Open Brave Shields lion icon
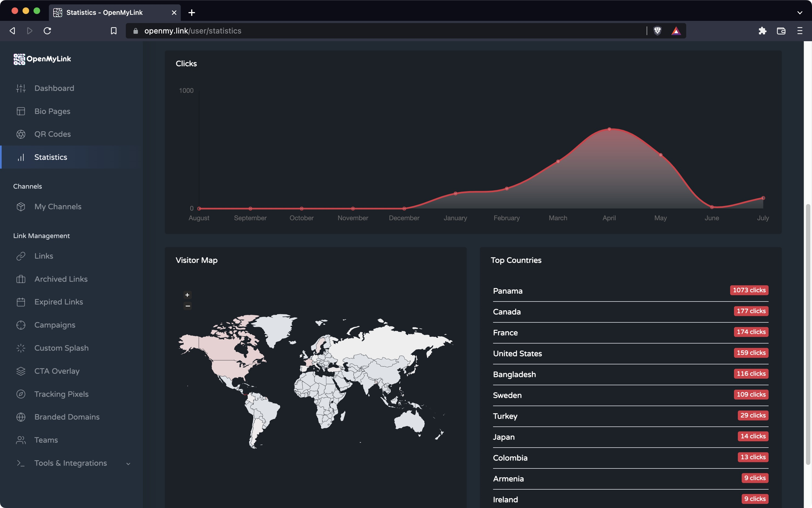 tap(657, 31)
